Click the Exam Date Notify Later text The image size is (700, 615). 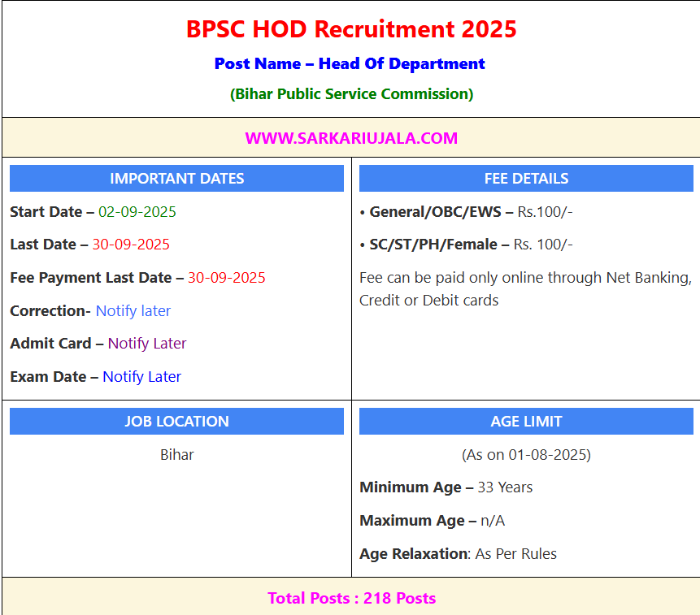(x=141, y=377)
